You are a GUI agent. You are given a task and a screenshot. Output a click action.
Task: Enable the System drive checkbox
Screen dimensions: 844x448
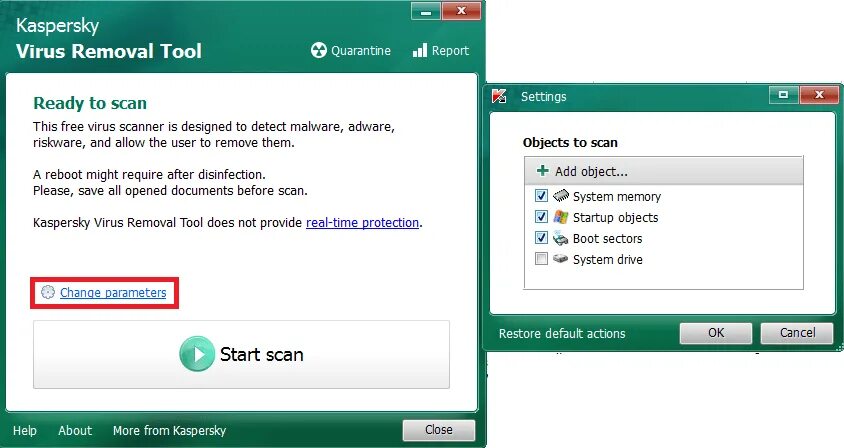[541, 258]
